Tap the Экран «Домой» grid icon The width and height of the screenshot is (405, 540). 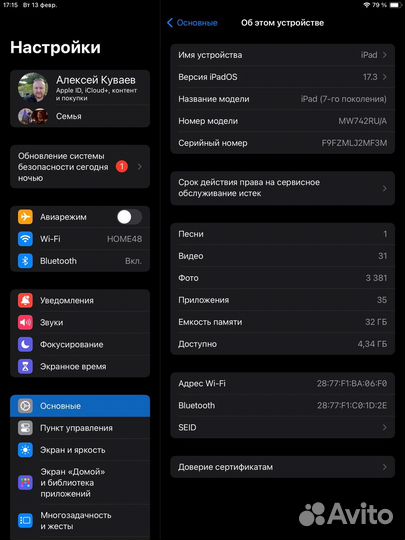tap(25, 482)
